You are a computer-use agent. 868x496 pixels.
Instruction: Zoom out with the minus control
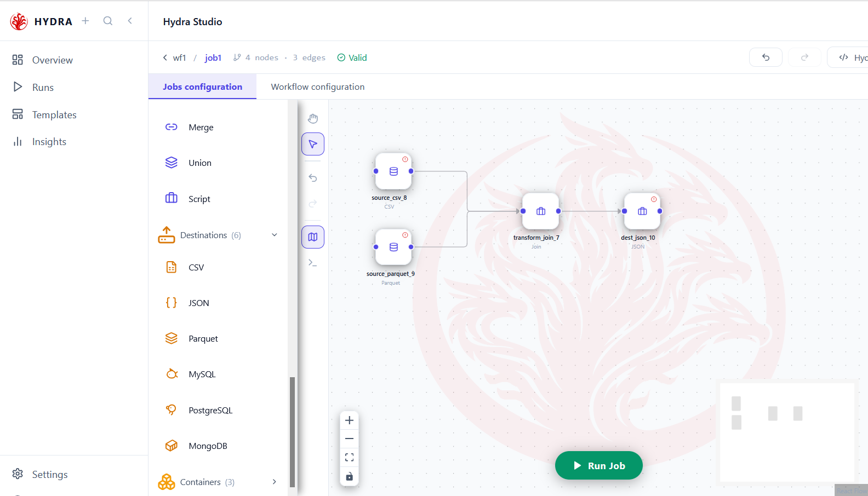tap(349, 439)
